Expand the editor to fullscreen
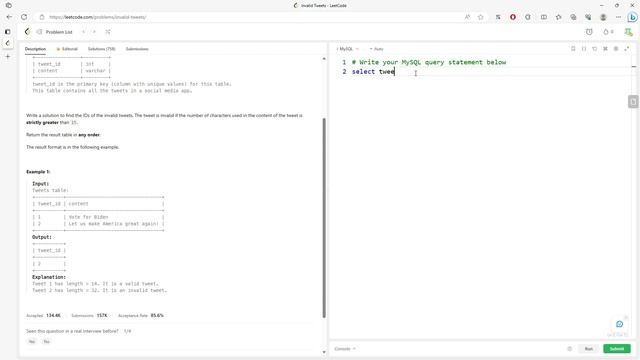The image size is (640, 360). tap(627, 49)
